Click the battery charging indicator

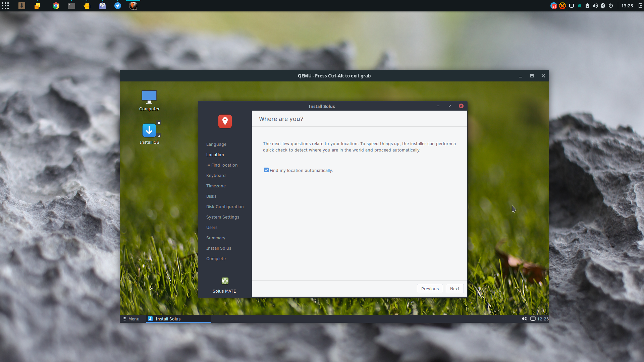pyautogui.click(x=587, y=6)
